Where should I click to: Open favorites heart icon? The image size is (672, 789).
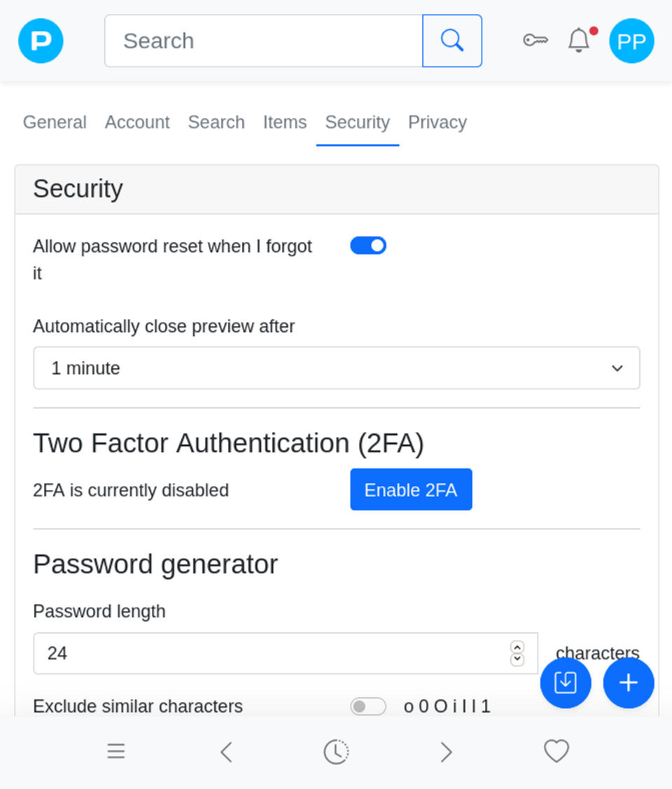[556, 751]
